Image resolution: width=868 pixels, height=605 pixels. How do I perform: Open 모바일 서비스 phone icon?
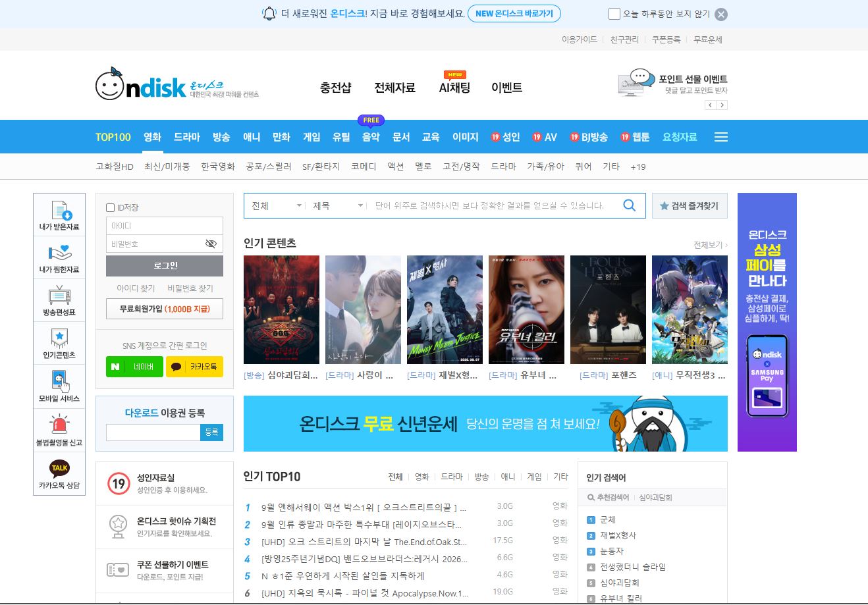click(59, 382)
